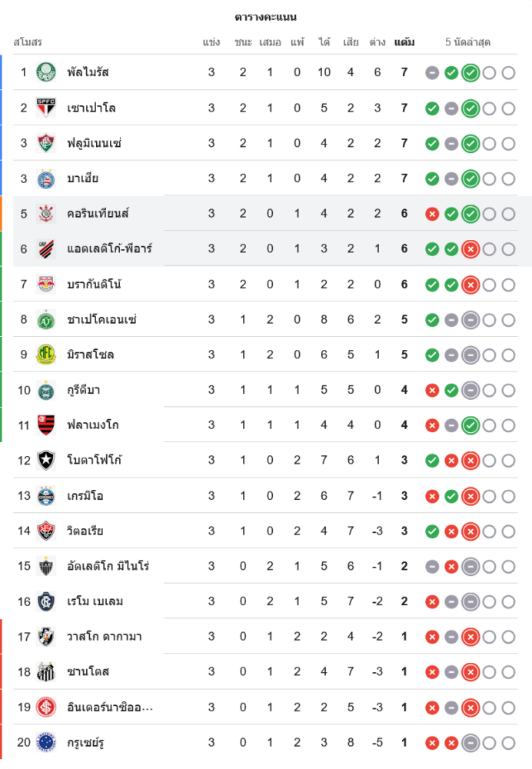Click Corinthians' red loss form icon
The image size is (532, 769).
pyautogui.click(x=432, y=214)
